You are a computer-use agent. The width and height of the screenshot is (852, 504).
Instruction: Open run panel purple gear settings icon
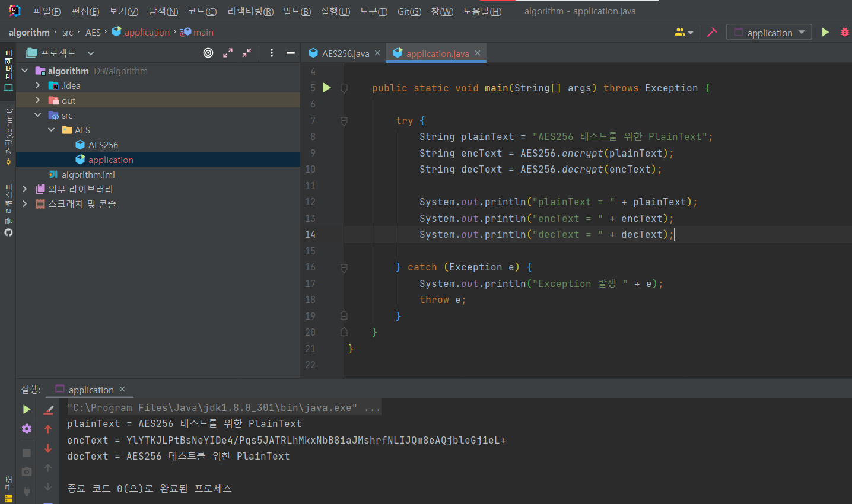point(27,429)
